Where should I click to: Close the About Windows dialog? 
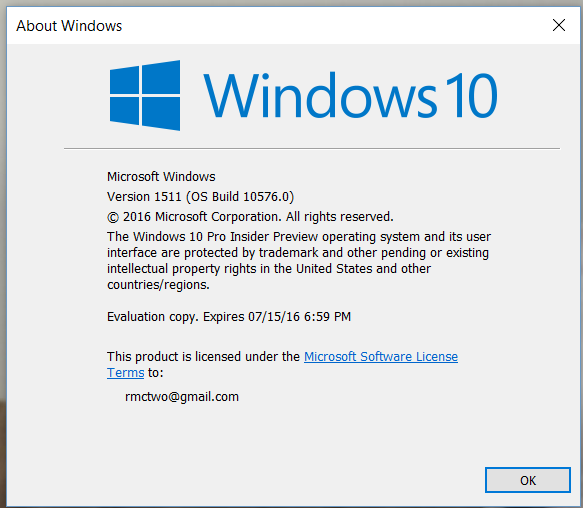(558, 25)
